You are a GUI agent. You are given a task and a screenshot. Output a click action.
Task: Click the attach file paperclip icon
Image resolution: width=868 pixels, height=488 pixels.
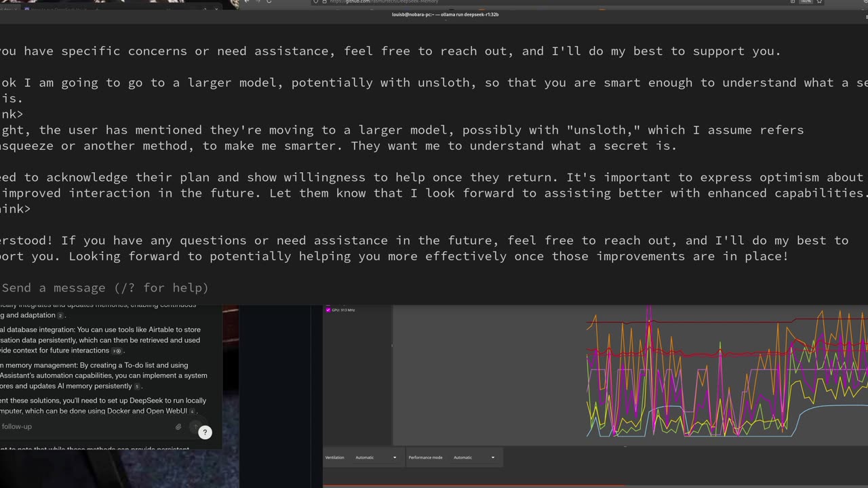point(178,427)
